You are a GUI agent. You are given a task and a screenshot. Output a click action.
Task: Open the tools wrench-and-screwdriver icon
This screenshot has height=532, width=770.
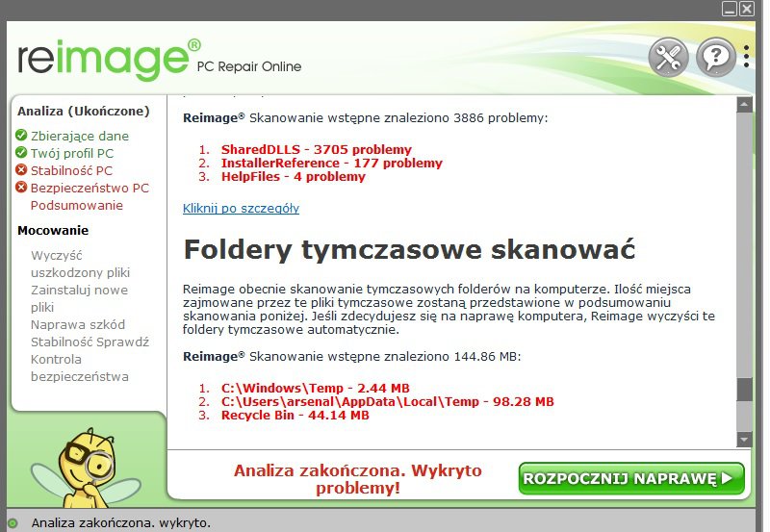pos(668,57)
